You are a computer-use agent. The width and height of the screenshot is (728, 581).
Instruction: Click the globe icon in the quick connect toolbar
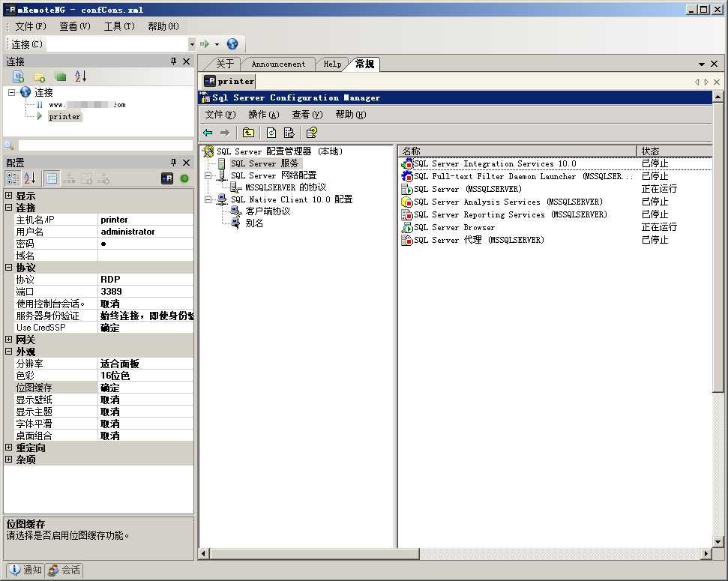point(232,44)
